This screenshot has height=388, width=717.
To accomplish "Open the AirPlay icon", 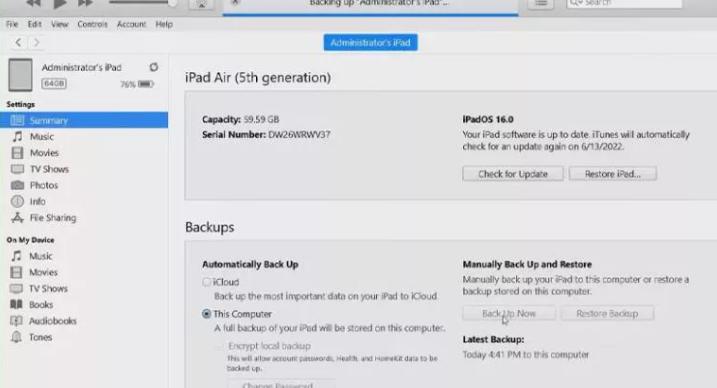I will (202, 4).
